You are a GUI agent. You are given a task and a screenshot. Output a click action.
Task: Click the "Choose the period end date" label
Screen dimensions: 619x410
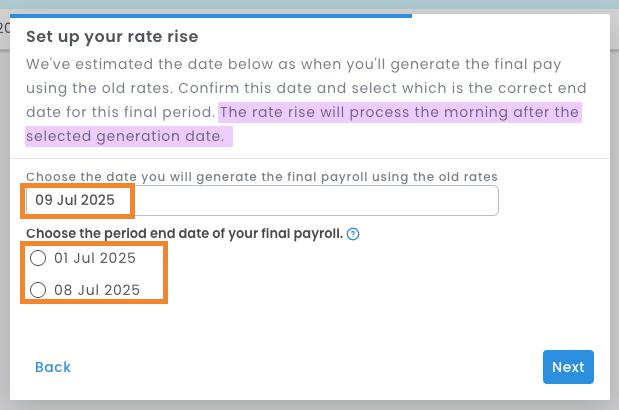(x=184, y=234)
